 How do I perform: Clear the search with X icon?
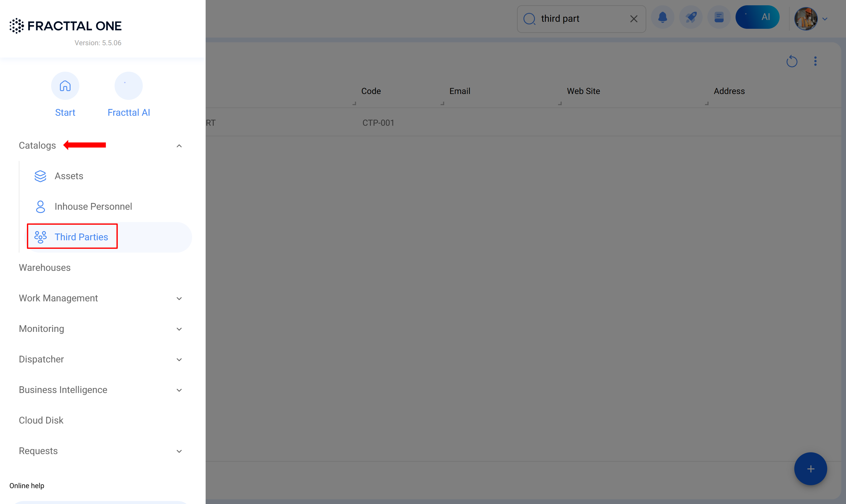click(x=633, y=19)
